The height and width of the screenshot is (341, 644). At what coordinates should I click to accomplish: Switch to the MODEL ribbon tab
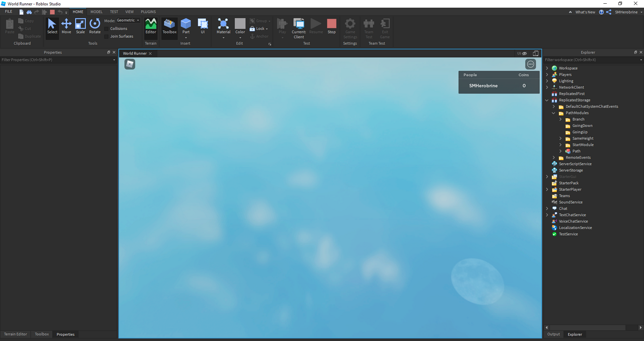coord(96,12)
